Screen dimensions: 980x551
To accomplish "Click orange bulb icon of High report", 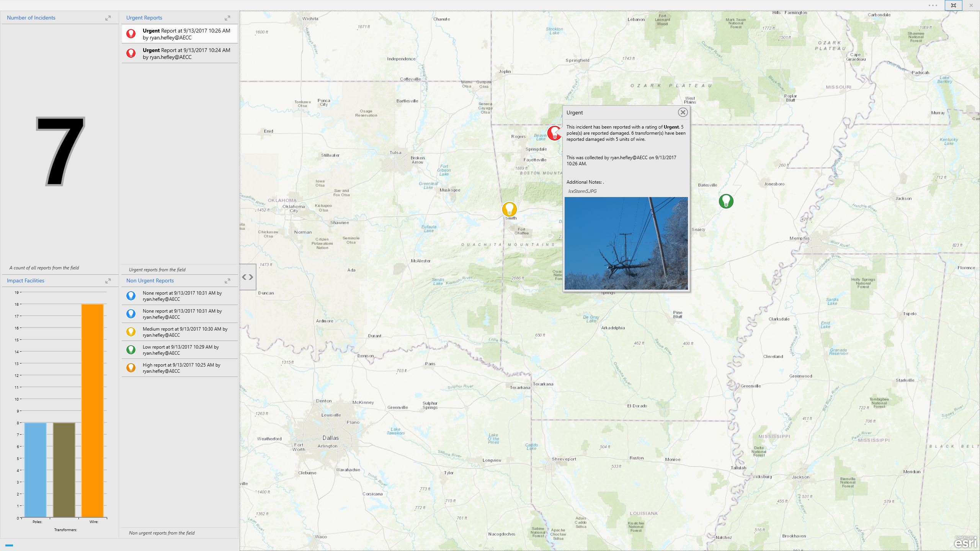I will tap(131, 368).
